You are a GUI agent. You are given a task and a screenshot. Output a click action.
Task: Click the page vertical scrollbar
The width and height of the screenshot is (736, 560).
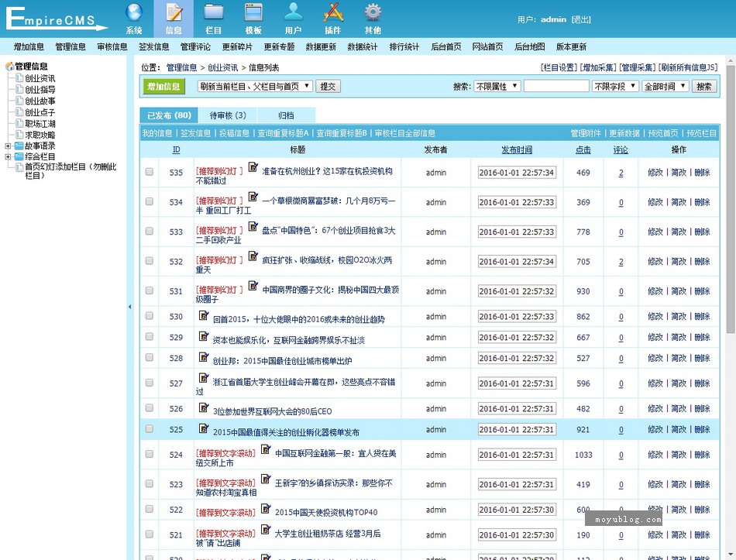click(x=731, y=199)
